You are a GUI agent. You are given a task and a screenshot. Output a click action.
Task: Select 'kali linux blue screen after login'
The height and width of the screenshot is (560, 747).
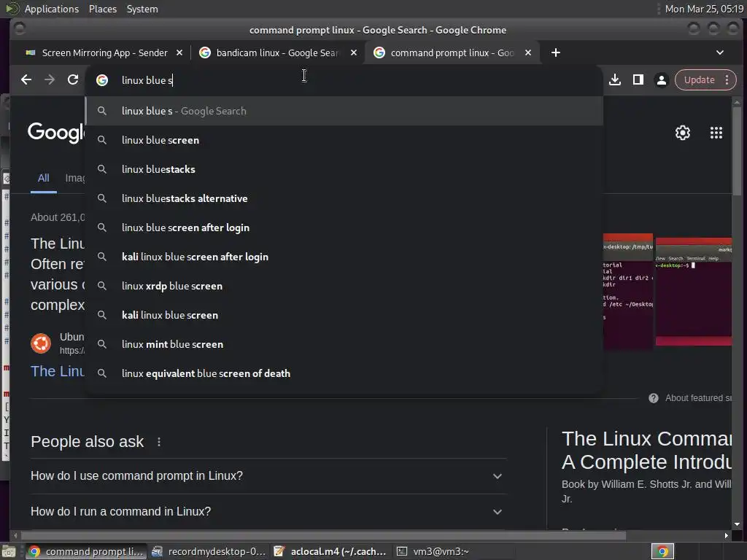coord(344,257)
